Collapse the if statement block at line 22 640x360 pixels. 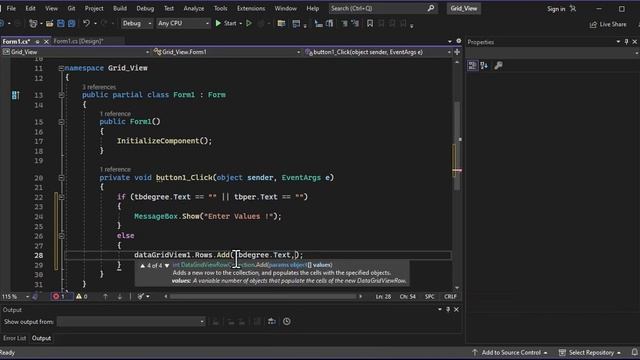[61, 197]
